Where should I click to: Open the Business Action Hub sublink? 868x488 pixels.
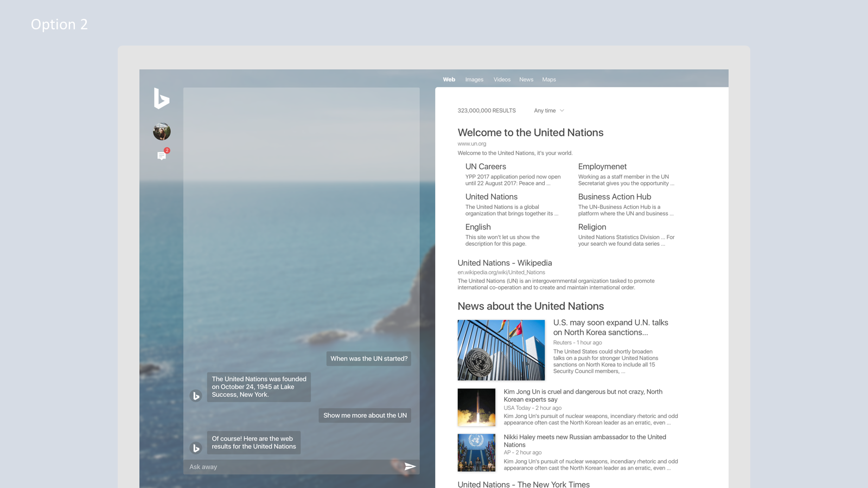pos(615,197)
